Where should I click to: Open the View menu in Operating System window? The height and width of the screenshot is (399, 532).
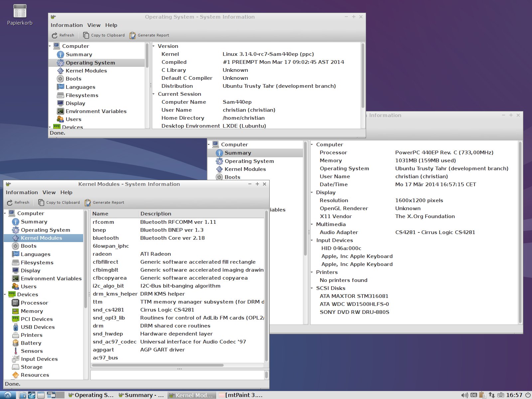click(94, 25)
